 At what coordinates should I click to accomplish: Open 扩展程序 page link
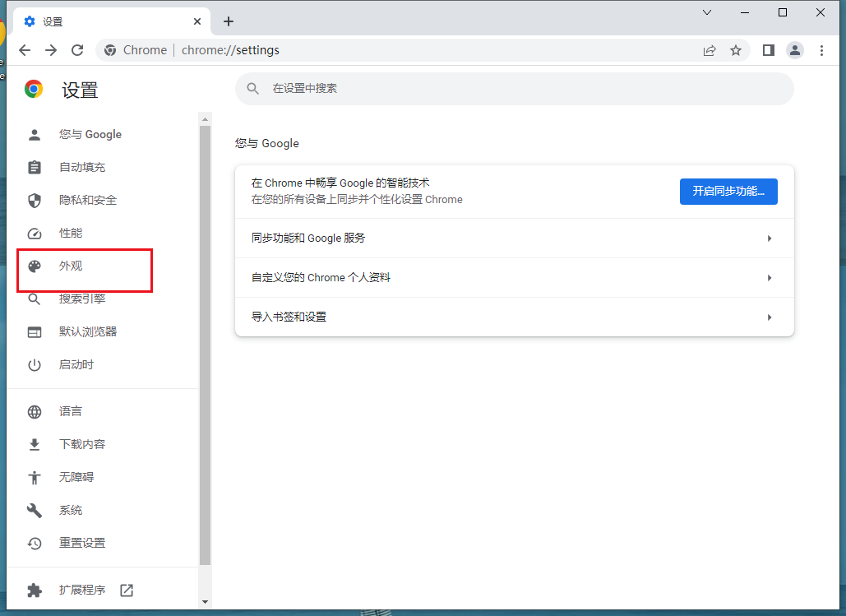[x=82, y=590]
